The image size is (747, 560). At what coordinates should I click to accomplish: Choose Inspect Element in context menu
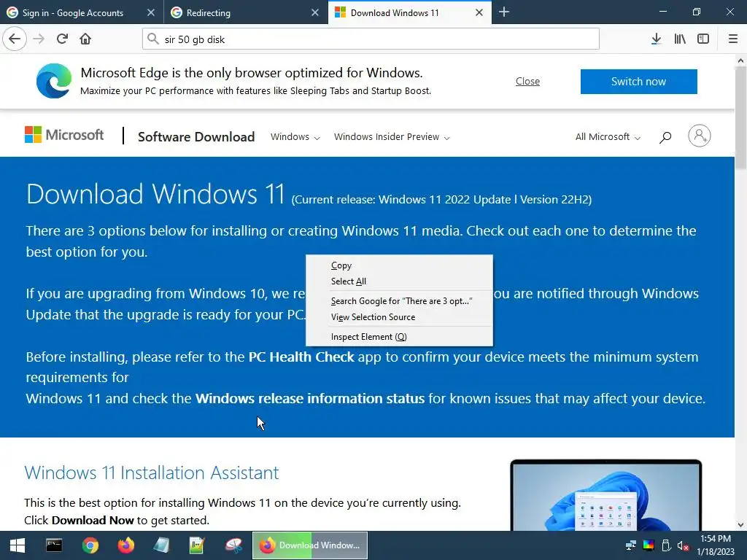click(399, 337)
